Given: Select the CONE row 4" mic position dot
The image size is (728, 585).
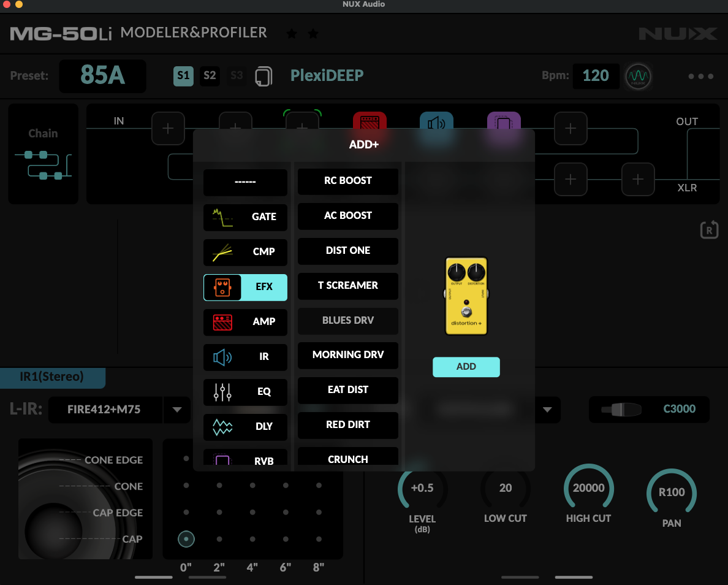Looking at the screenshot, I should coord(252,485).
